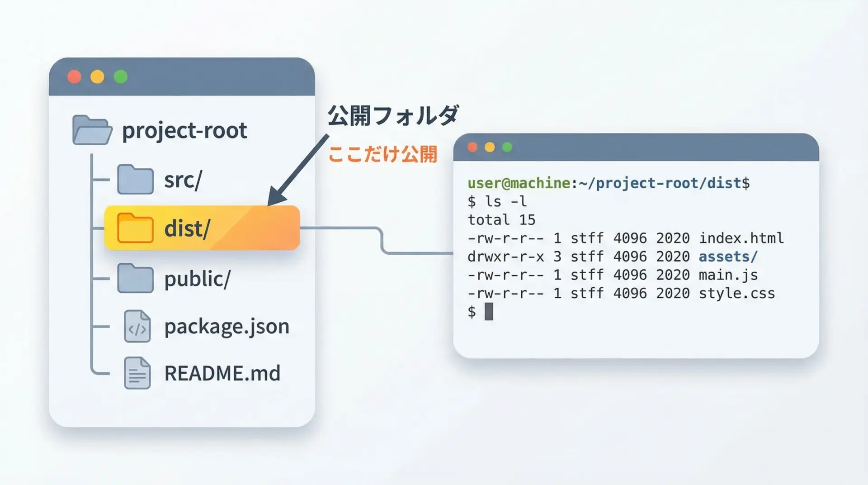This screenshot has width=868, height=485.
Task: Click the green user@machine prompt text
Action: tap(519, 183)
